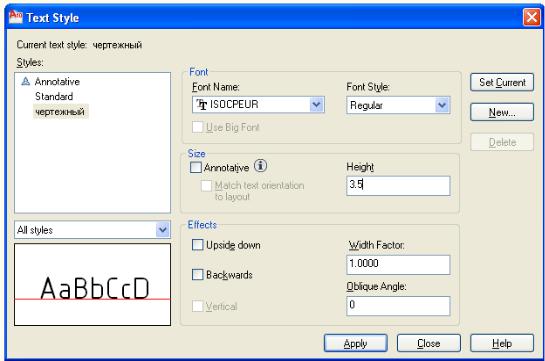
Task: Click the Match text orientation checkbox
Action: pyautogui.click(x=206, y=186)
